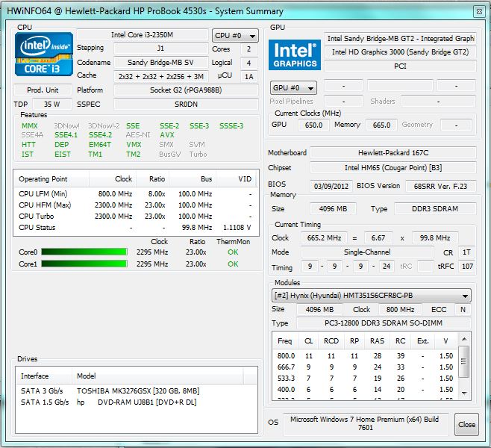This screenshot has height=448, width=491.
Task: Select the CPU Turbo row
Action: 136,217
